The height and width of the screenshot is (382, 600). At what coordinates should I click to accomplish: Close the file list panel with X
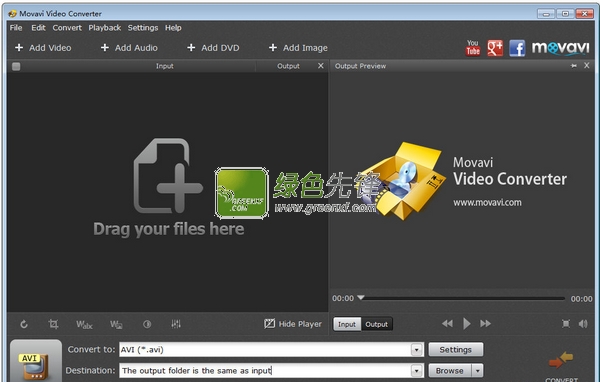321,66
